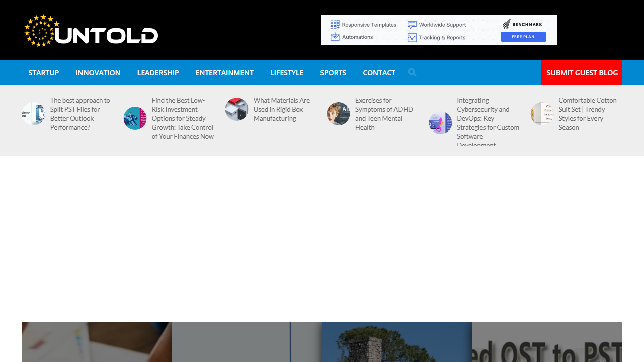The height and width of the screenshot is (362, 644).
Task: Click the Automations envelope icon
Action: tap(335, 36)
